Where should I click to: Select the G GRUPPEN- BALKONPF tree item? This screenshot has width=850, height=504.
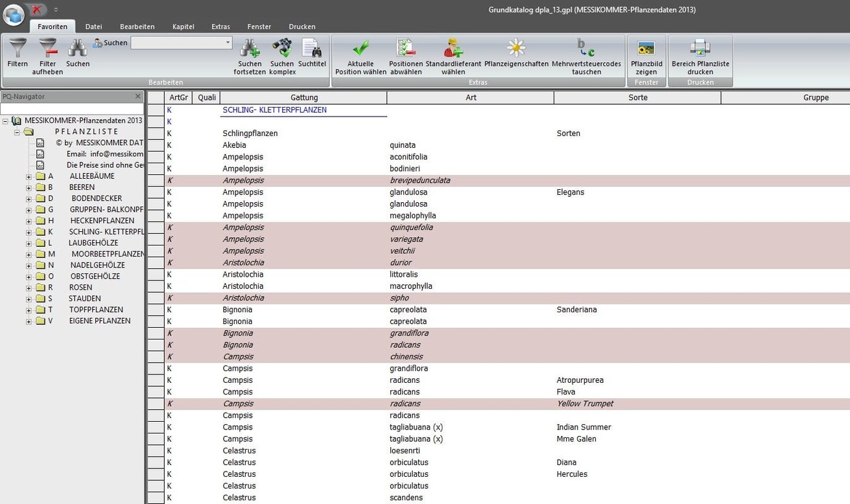[x=96, y=210]
